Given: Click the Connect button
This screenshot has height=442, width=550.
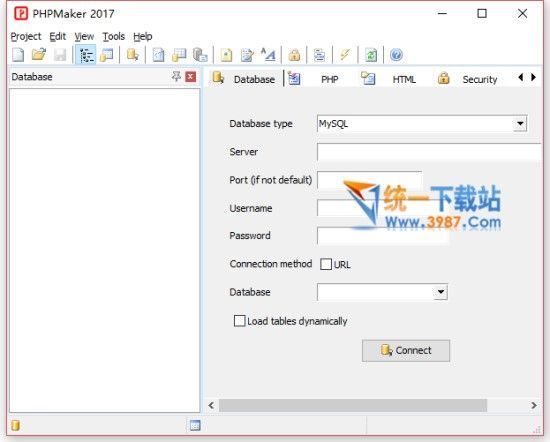Looking at the screenshot, I should click(x=406, y=350).
